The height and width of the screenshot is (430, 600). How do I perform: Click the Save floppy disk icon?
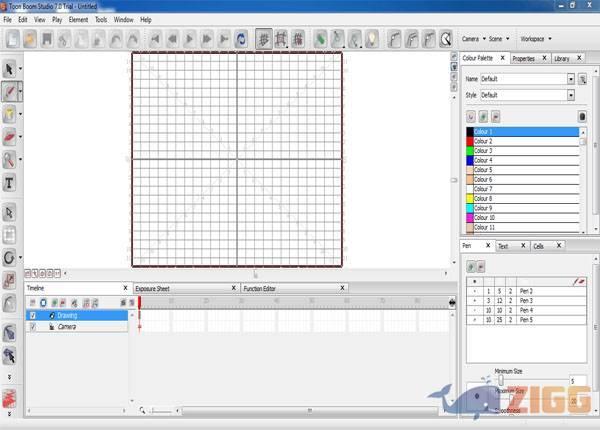47,39
